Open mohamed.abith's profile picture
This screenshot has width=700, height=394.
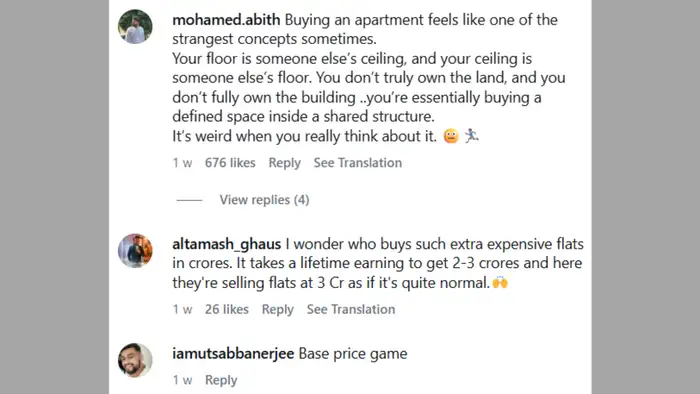(x=135, y=26)
